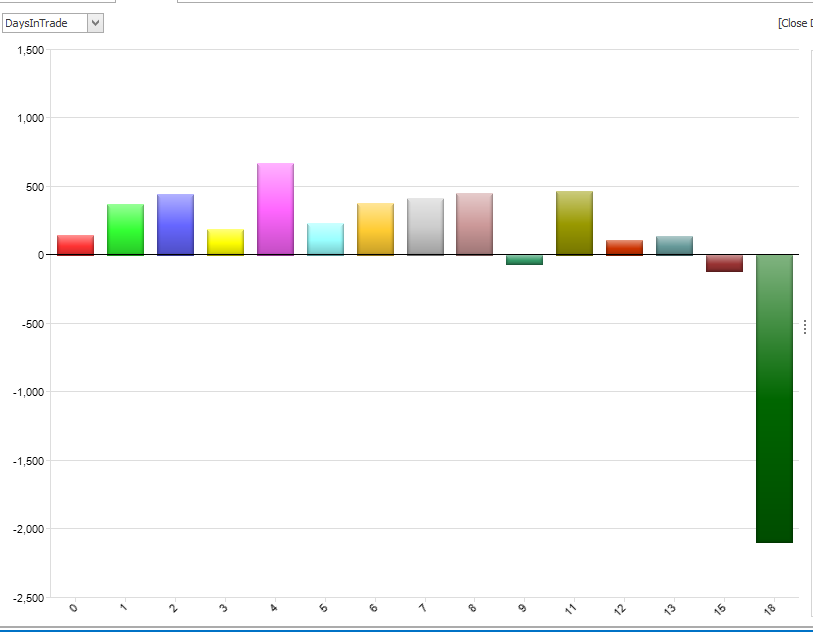Click the vertical dots splitter handle
Screen dimensions: 813x632
805,327
